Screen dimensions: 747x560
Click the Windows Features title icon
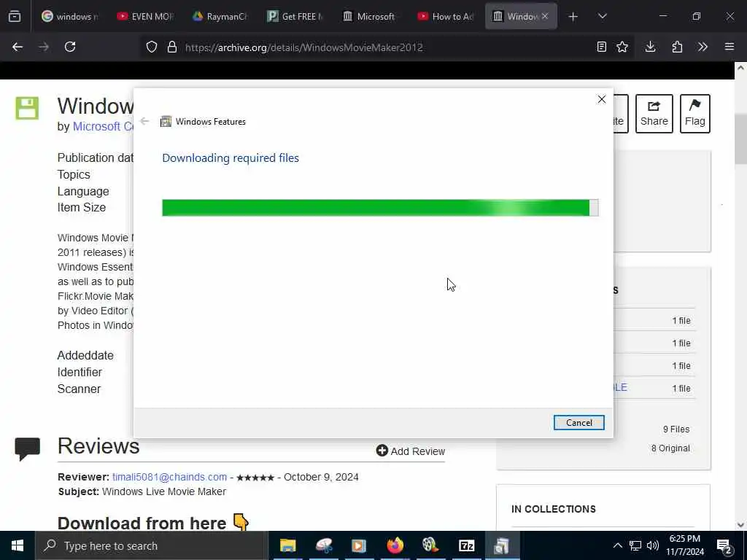pos(166,122)
